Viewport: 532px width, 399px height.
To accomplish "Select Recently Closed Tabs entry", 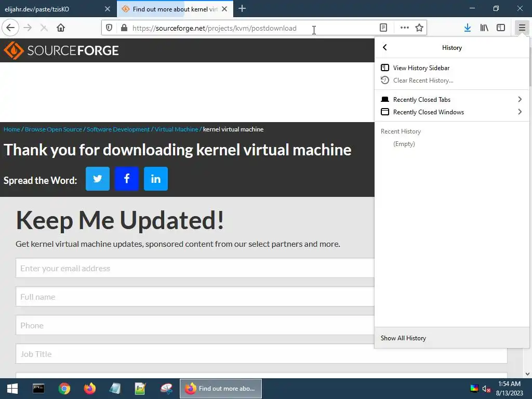I will [x=451, y=99].
